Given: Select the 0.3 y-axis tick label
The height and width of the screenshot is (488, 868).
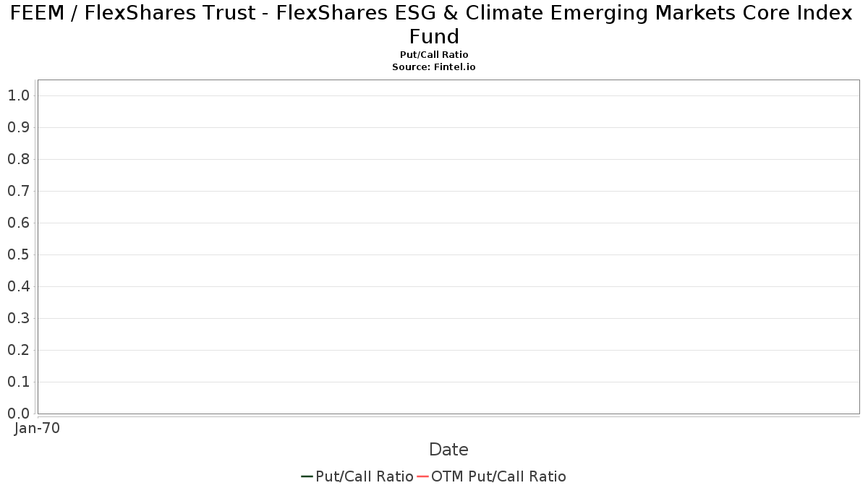Looking at the screenshot, I should coord(18,318).
